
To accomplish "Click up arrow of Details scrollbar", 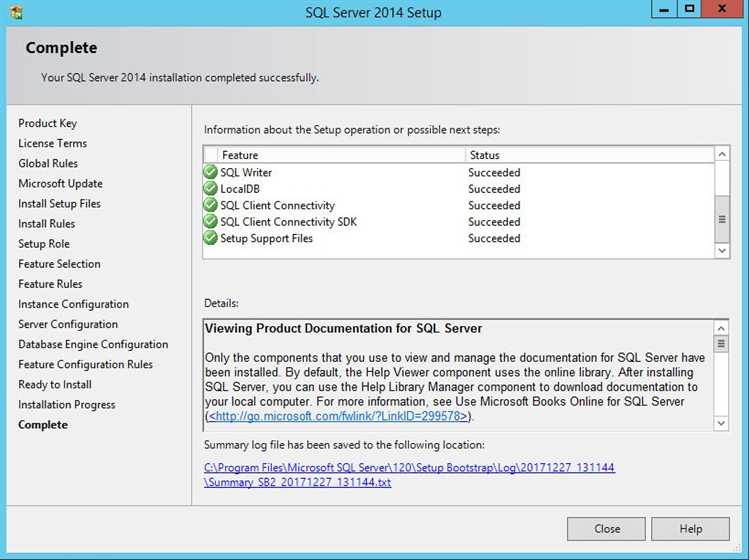I will (721, 329).
